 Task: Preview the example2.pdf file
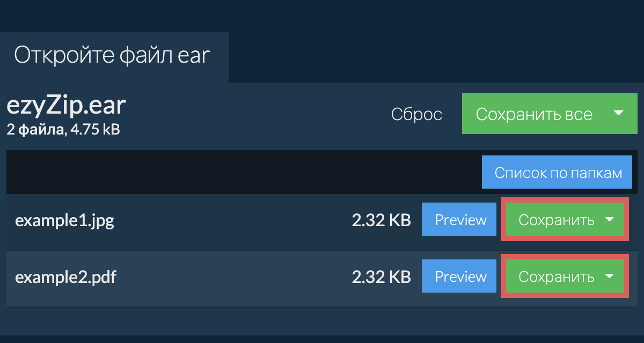[x=460, y=277]
